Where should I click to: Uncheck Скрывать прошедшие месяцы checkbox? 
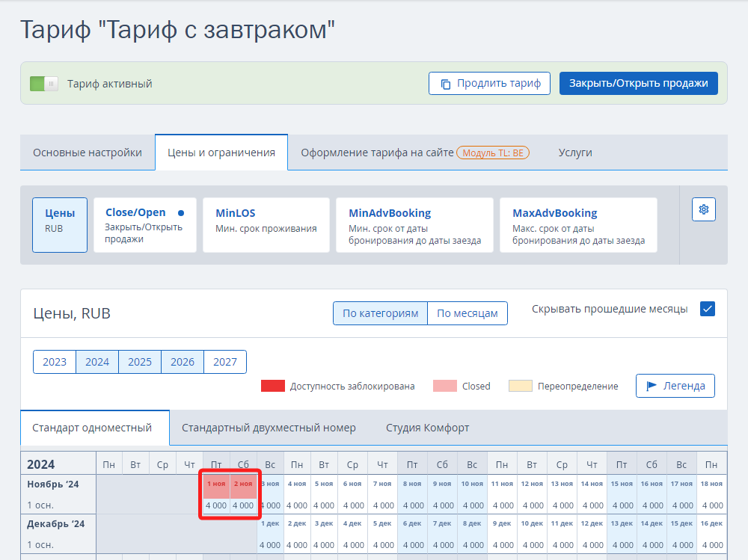[707, 309]
